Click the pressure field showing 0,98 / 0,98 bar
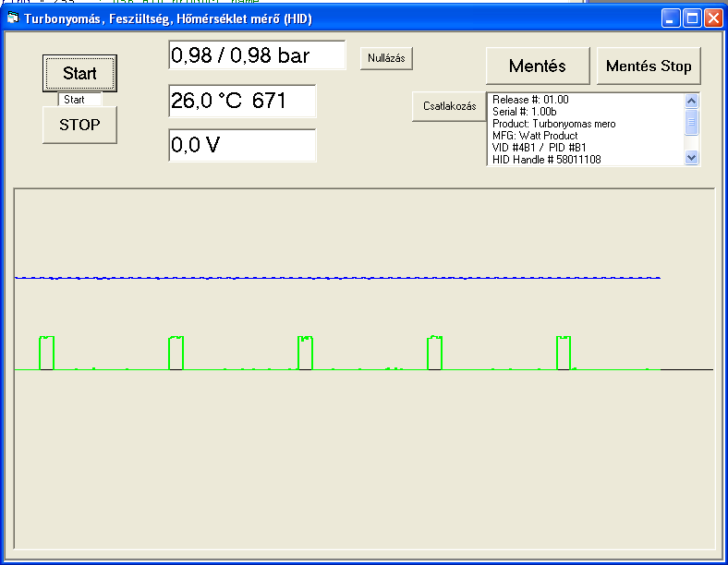 coord(257,55)
